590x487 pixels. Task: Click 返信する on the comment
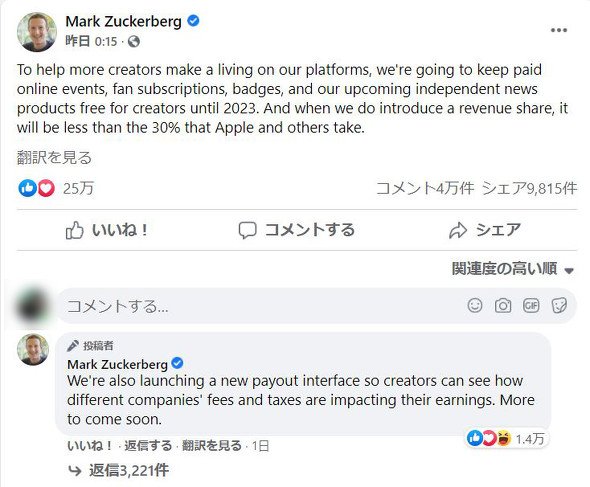tap(148, 446)
